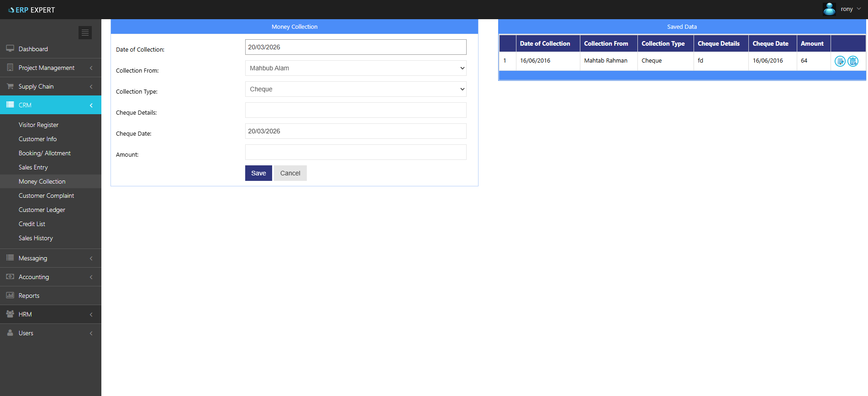Click the Save button

click(x=258, y=173)
